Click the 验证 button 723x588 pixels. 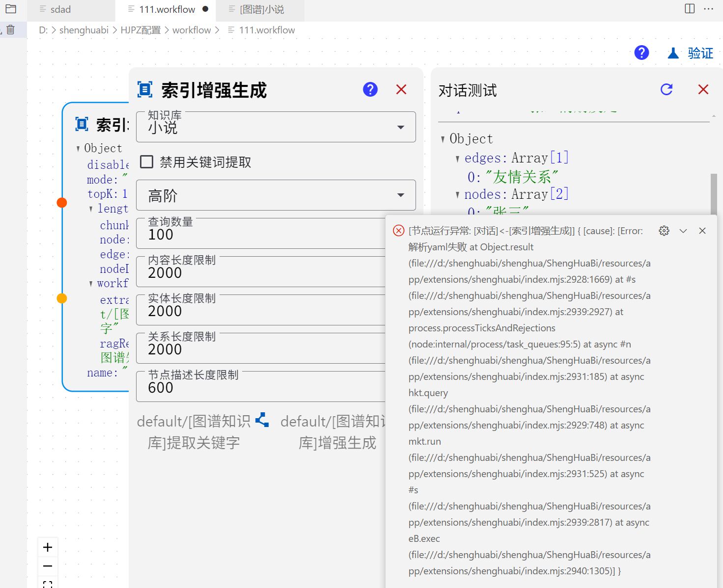pyautogui.click(x=691, y=53)
